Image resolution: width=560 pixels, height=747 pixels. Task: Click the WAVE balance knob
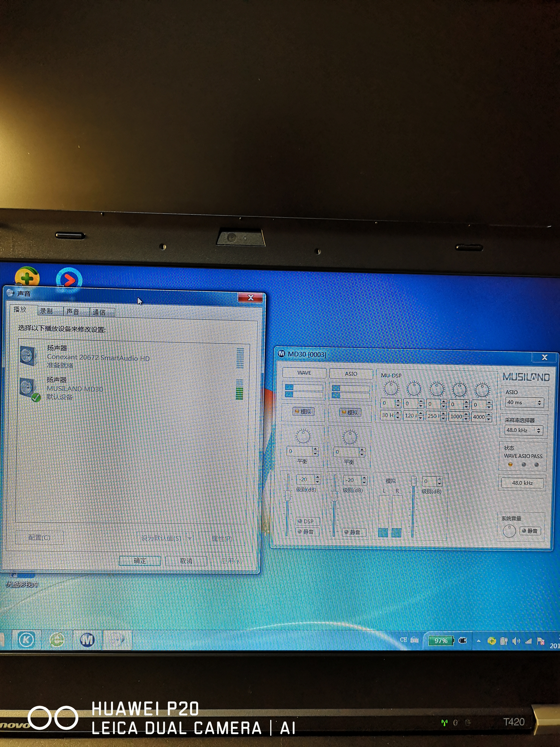pyautogui.click(x=303, y=436)
